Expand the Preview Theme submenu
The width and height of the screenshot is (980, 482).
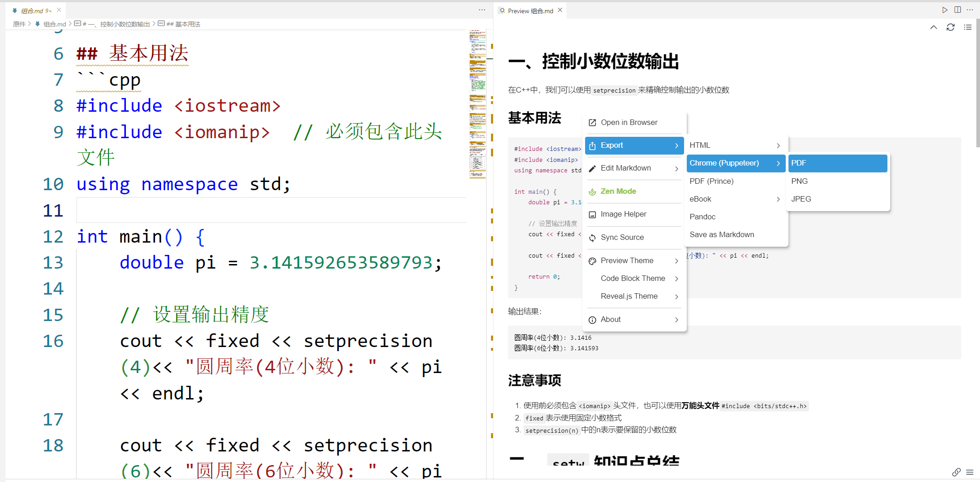[677, 261]
